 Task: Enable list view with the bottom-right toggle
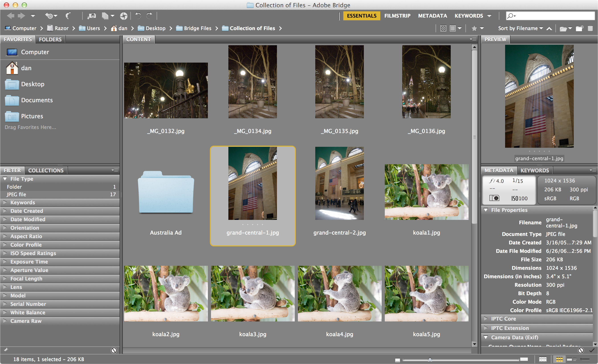pos(586,359)
